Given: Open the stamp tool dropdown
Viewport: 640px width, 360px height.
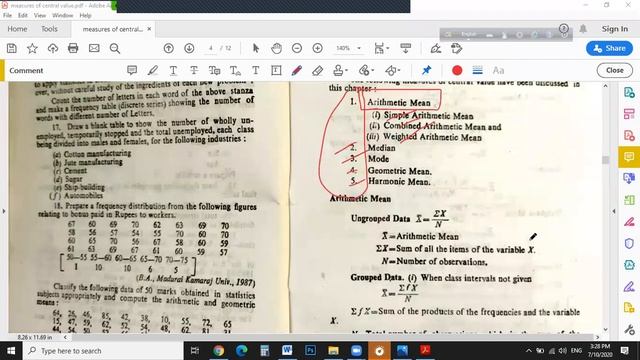Looking at the screenshot, I should [340, 70].
